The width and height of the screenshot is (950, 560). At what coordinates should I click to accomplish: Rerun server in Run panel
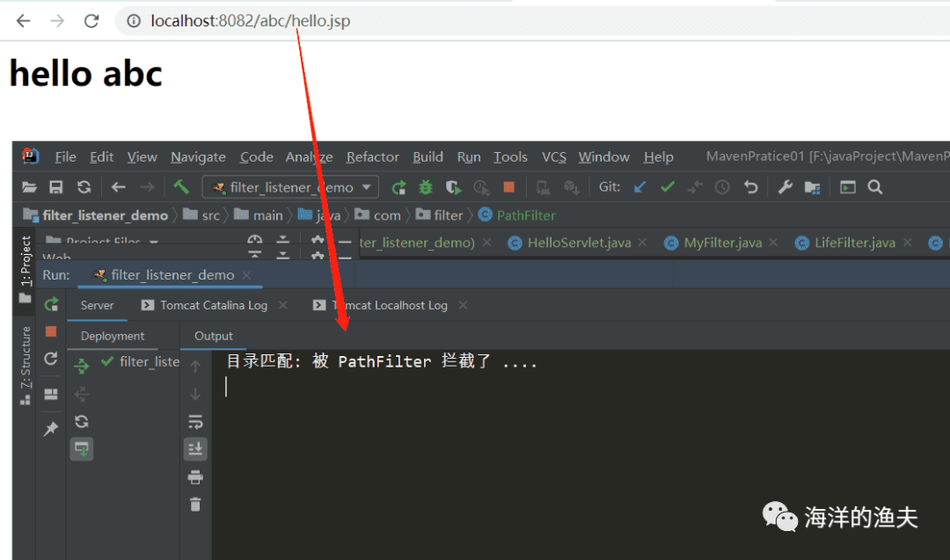pos(51,304)
